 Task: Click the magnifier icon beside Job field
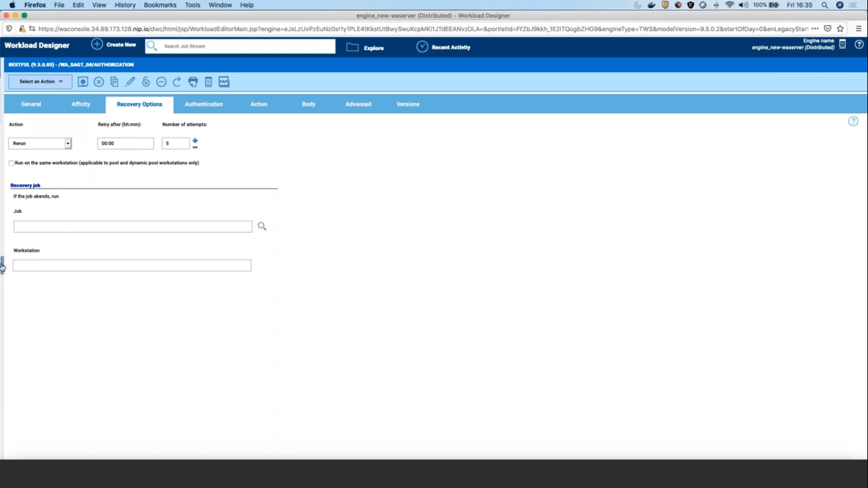tap(262, 226)
